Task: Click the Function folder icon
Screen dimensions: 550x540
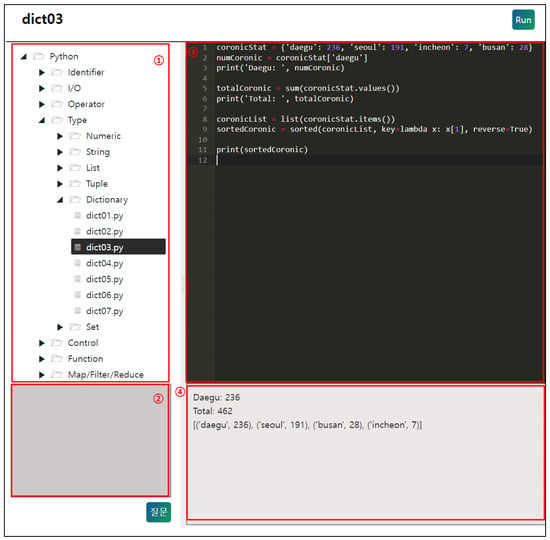Action: click(57, 359)
